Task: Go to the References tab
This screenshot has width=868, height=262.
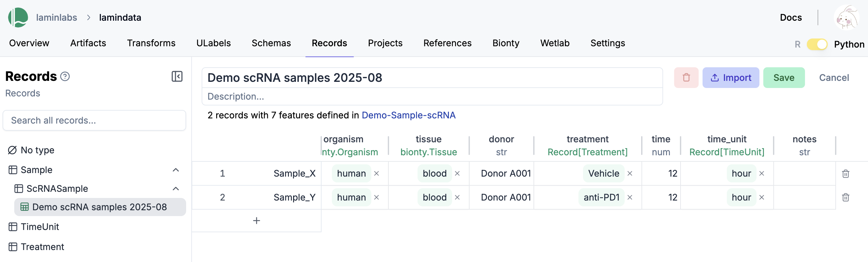Action: click(447, 43)
